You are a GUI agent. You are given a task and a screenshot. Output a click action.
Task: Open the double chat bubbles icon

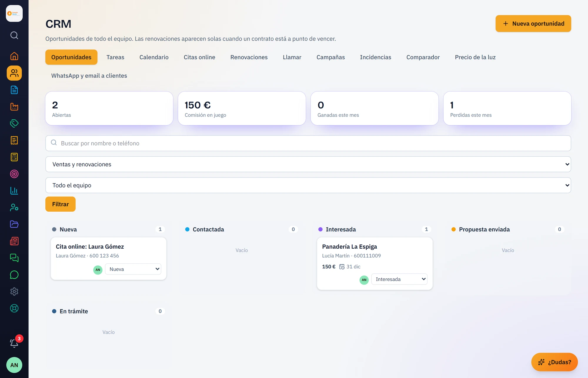(x=14, y=258)
